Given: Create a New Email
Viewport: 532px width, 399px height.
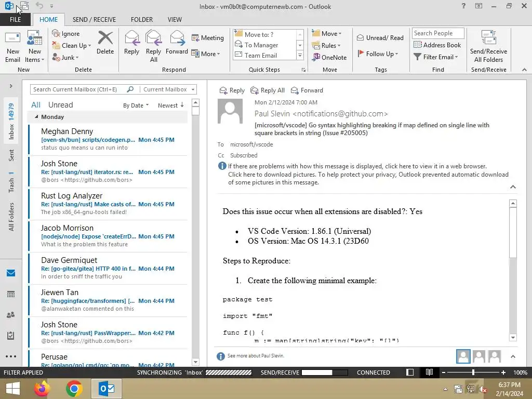Looking at the screenshot, I should [x=13, y=46].
